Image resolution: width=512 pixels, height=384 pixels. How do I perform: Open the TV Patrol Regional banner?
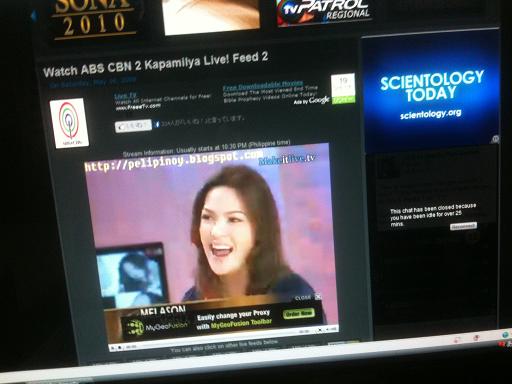[x=324, y=12]
